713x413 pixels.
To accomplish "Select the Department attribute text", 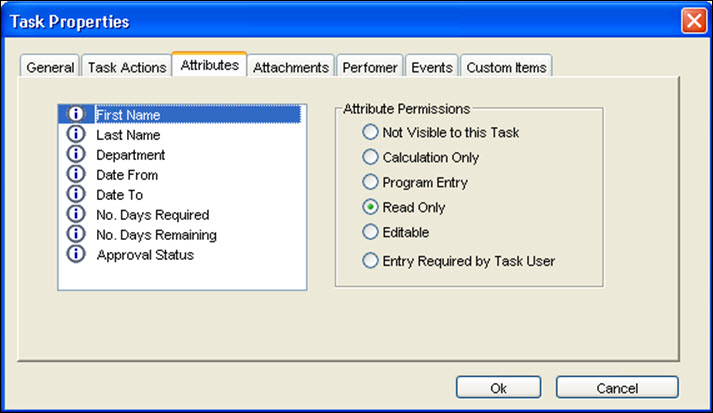I will point(131,155).
